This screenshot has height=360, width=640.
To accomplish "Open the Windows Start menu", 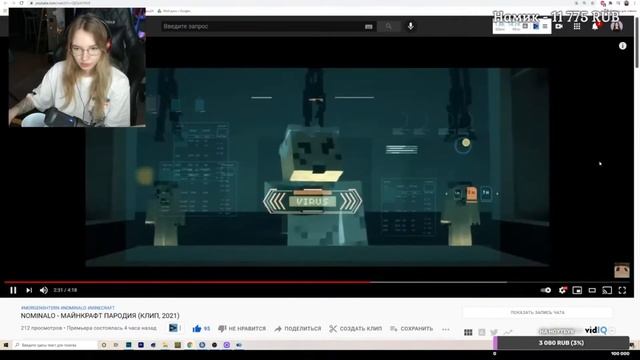I will 6,345.
